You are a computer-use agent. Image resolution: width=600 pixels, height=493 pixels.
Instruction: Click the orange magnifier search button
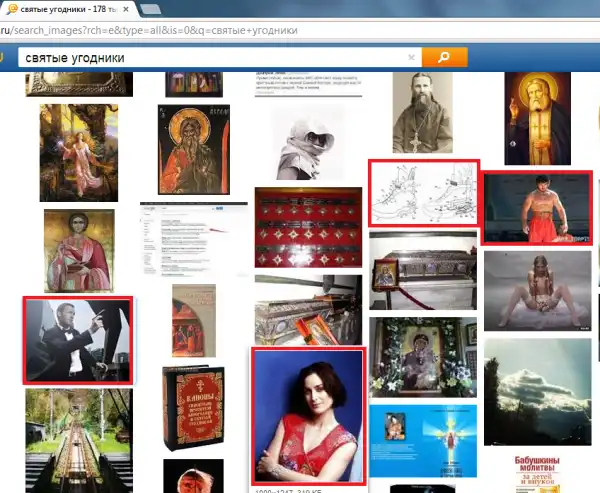tap(445, 58)
